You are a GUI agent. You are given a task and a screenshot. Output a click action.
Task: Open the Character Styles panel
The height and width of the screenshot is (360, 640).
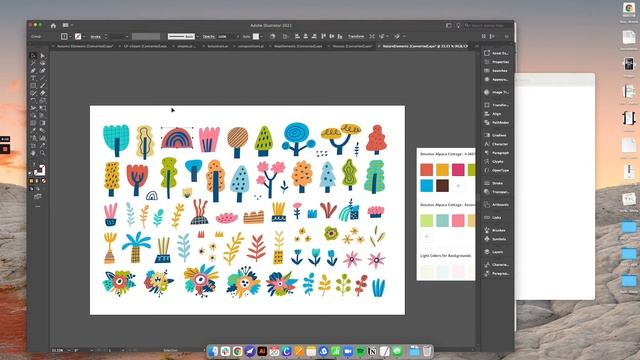coord(496,265)
